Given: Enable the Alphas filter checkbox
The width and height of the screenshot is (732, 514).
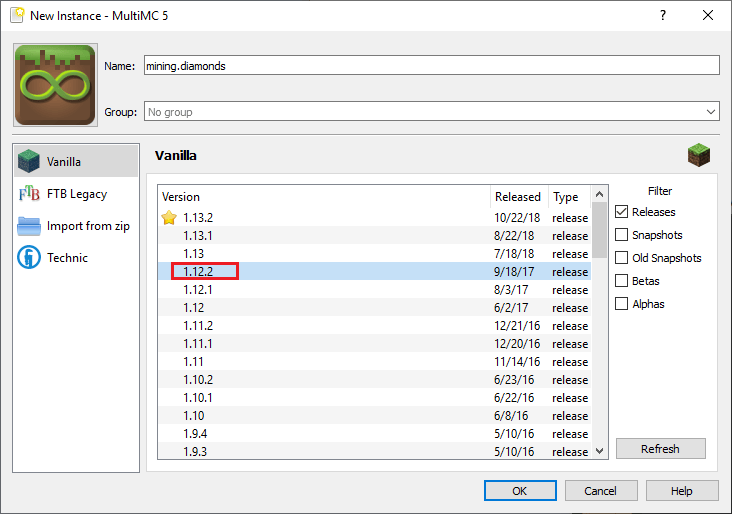Looking at the screenshot, I should (621, 303).
